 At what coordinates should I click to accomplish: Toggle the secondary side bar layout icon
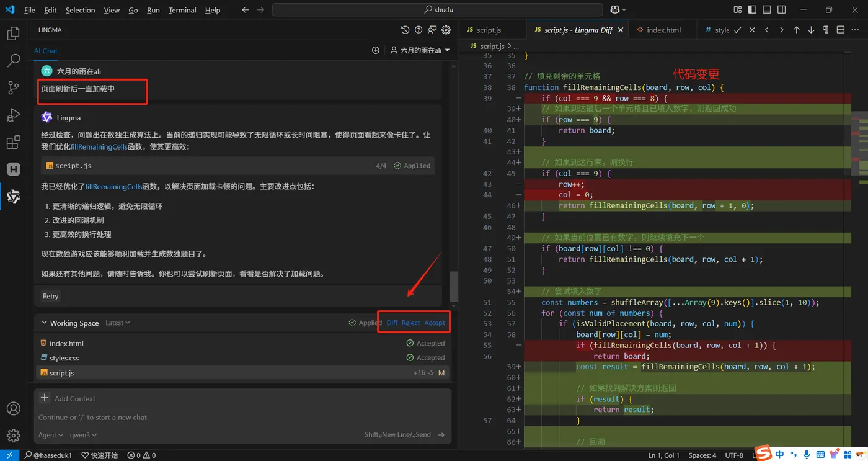pyautogui.click(x=782, y=10)
